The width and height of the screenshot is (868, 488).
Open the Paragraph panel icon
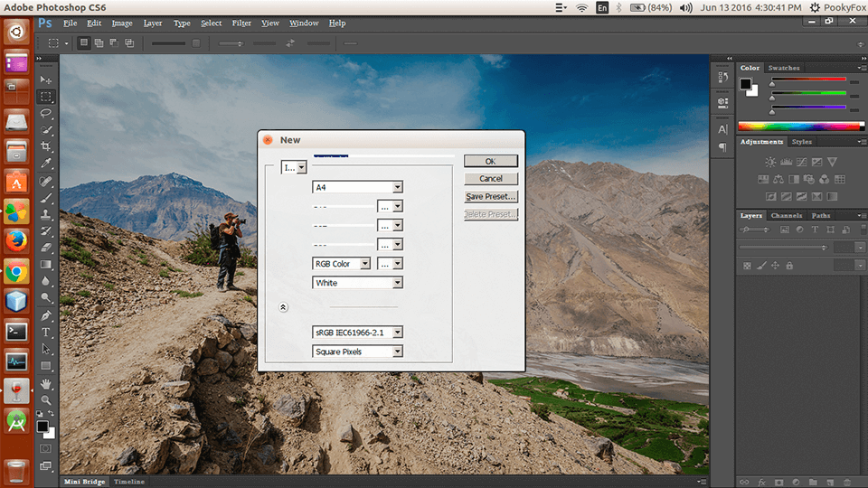click(722, 146)
